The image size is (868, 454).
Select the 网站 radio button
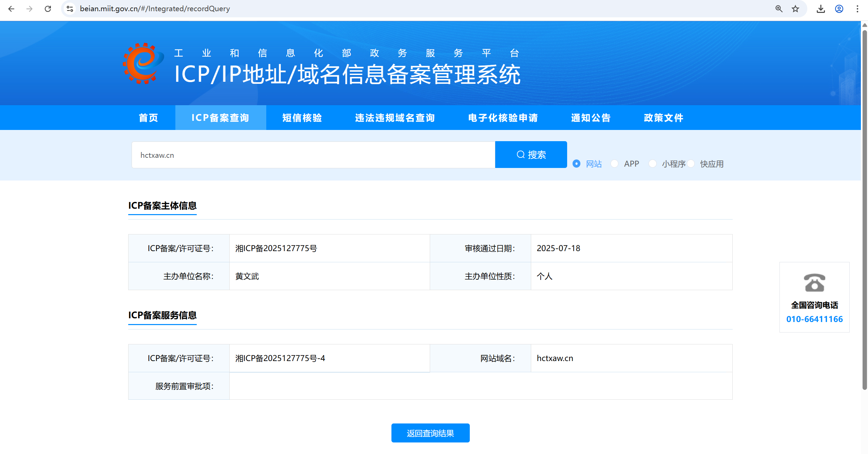pos(576,164)
